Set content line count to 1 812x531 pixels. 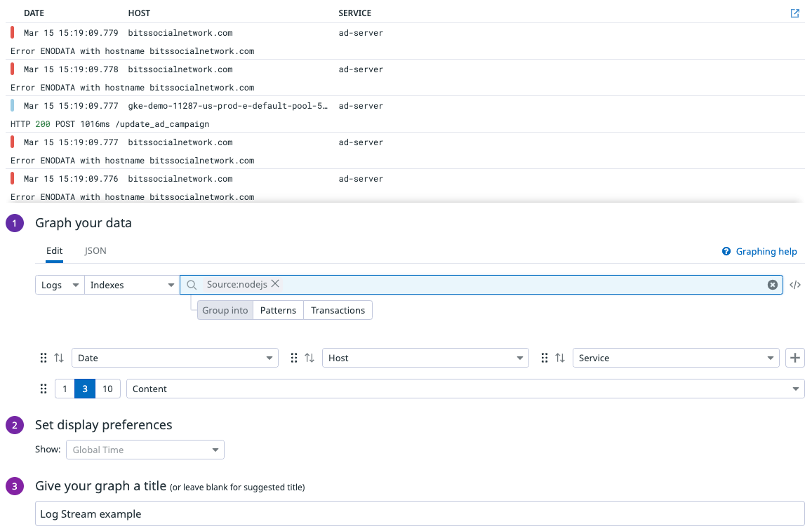pyautogui.click(x=65, y=389)
